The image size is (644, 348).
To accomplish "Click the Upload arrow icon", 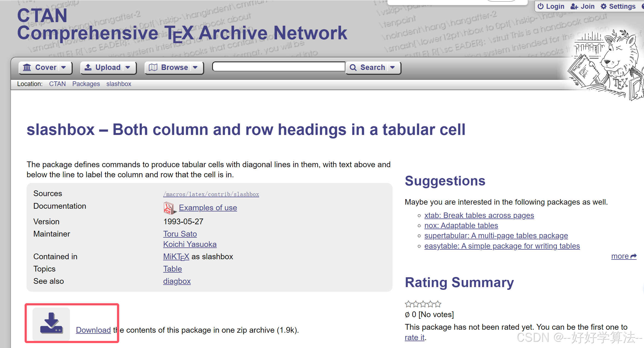I will (x=88, y=67).
